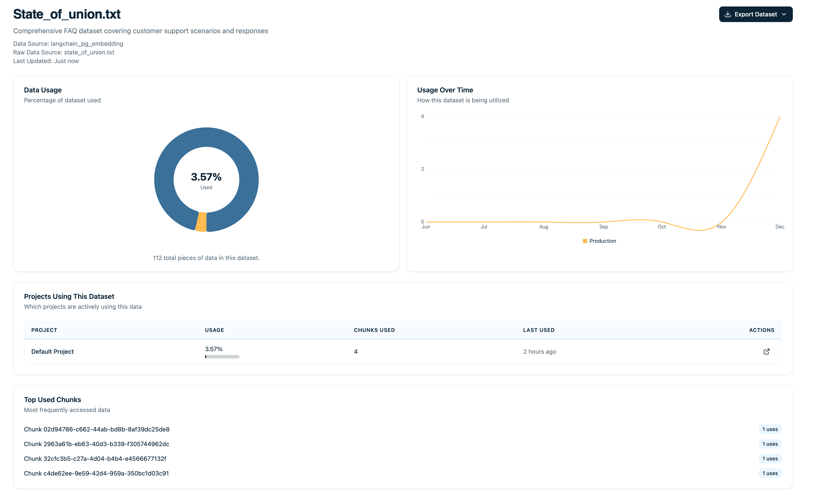The image size is (825, 504).
Task: Click the orange Production legend swatch
Action: click(585, 241)
